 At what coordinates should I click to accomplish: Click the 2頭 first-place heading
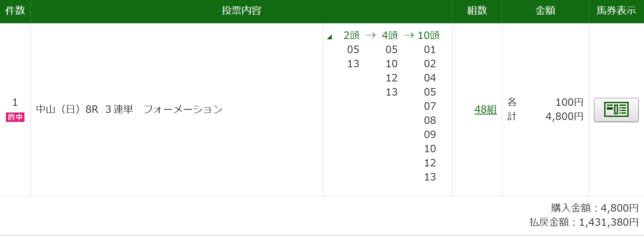tap(351, 35)
